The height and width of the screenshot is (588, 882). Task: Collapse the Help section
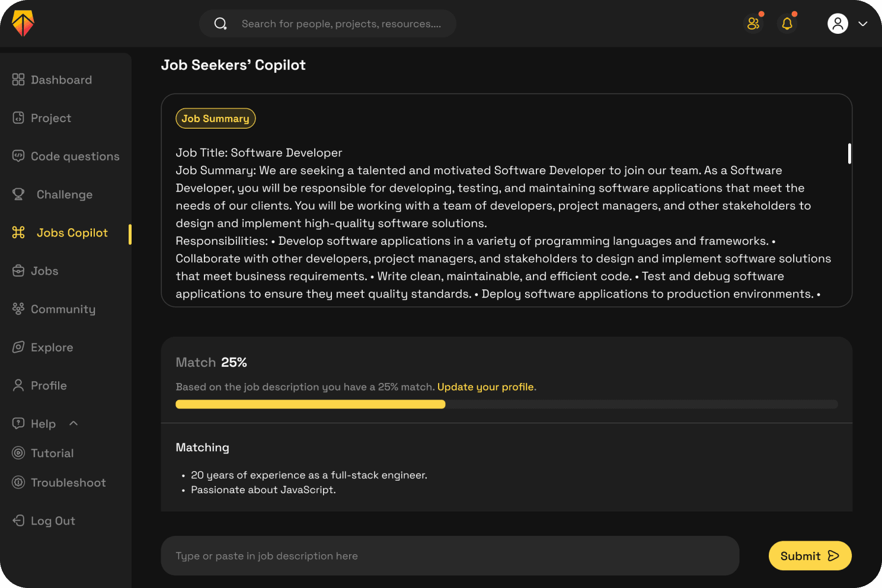[x=73, y=423]
